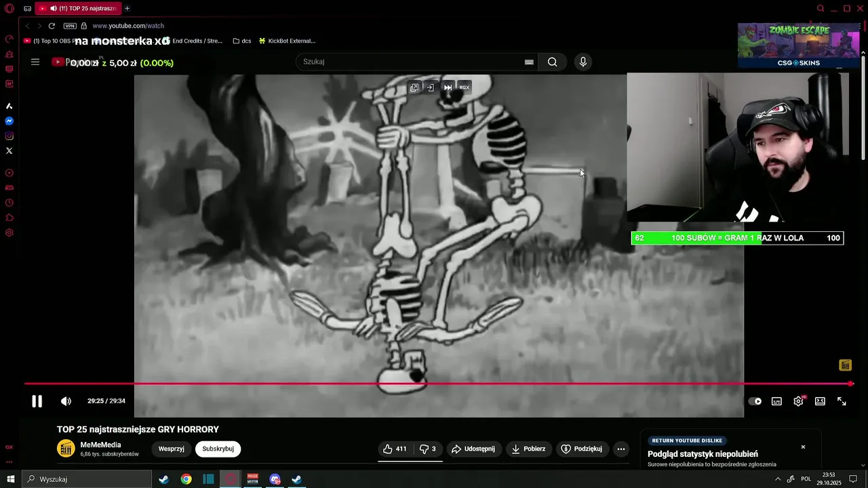Open the dcs bookmarks folder
This screenshot has width=868, height=488.
point(242,41)
